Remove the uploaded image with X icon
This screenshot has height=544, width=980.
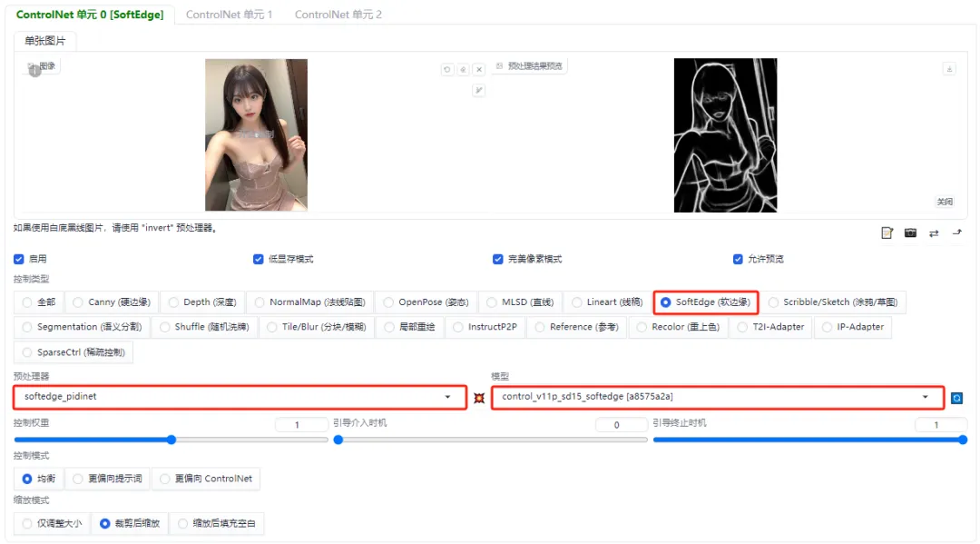[x=478, y=69]
